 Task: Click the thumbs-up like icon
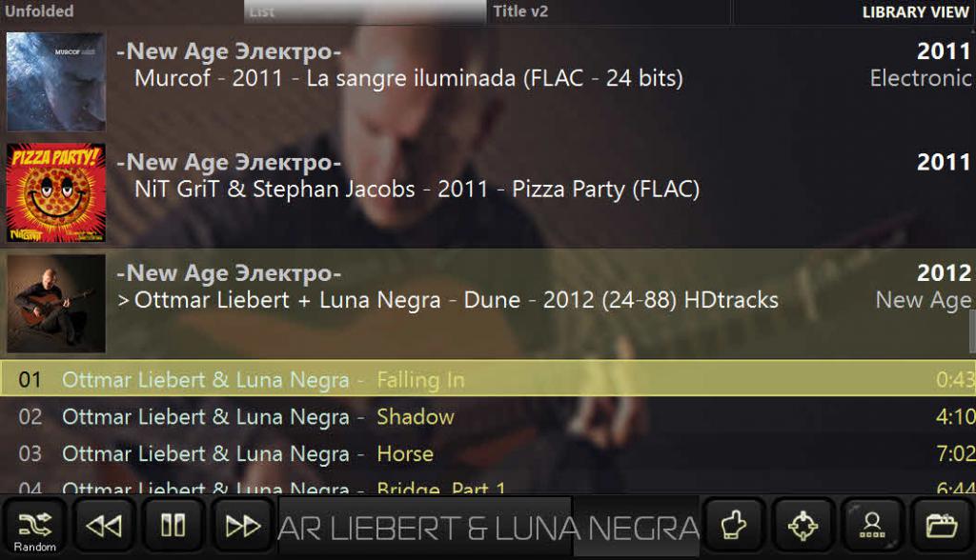pyautogui.click(x=734, y=527)
